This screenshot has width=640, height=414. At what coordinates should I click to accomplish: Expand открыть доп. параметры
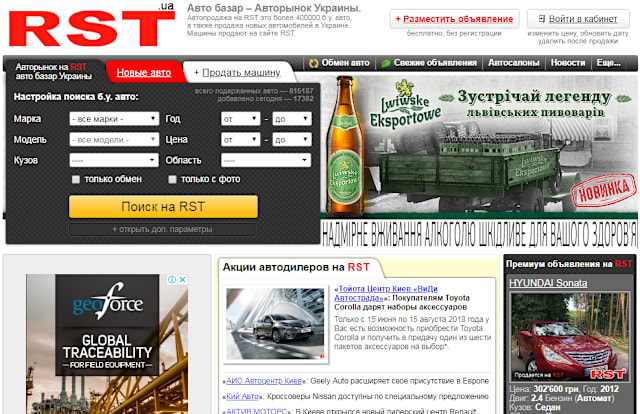162,229
